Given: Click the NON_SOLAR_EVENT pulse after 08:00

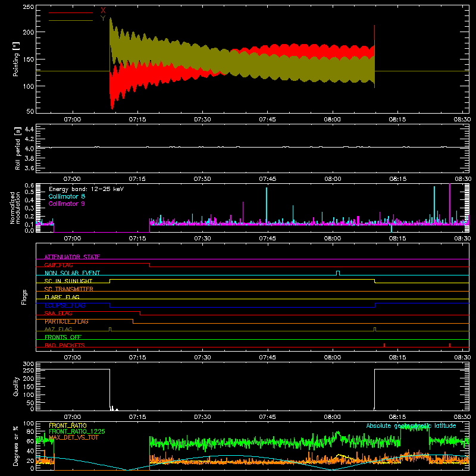Looking at the screenshot, I should pos(338,273).
